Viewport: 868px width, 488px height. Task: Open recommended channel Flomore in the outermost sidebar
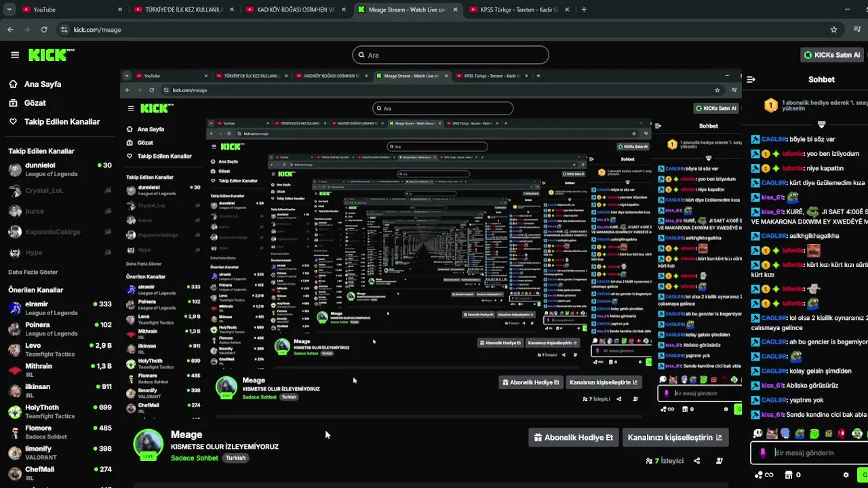[60, 432]
